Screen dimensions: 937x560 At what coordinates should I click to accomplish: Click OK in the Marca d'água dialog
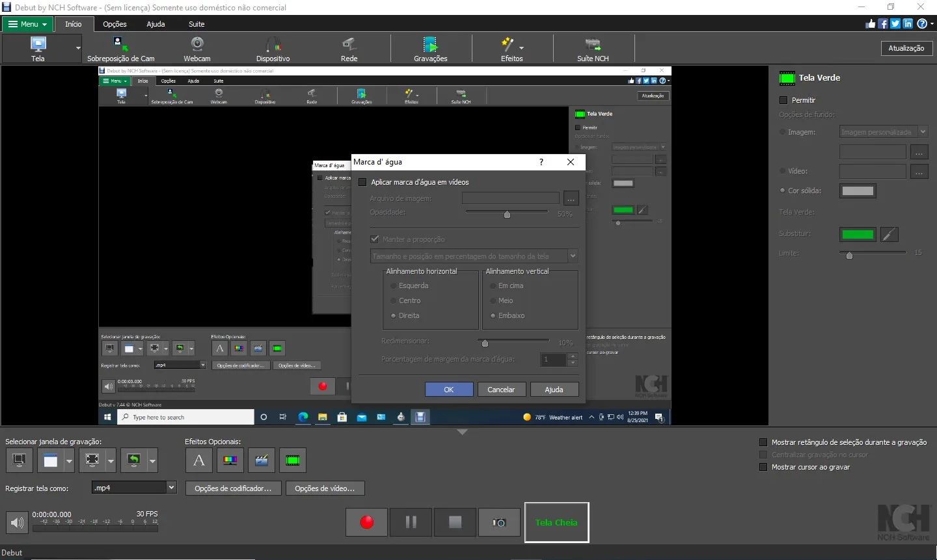pos(449,390)
